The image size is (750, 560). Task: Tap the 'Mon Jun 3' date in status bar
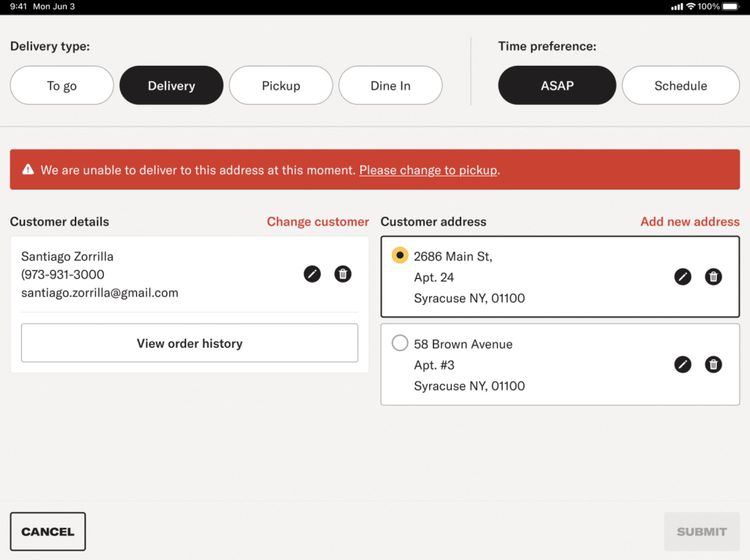54,6
